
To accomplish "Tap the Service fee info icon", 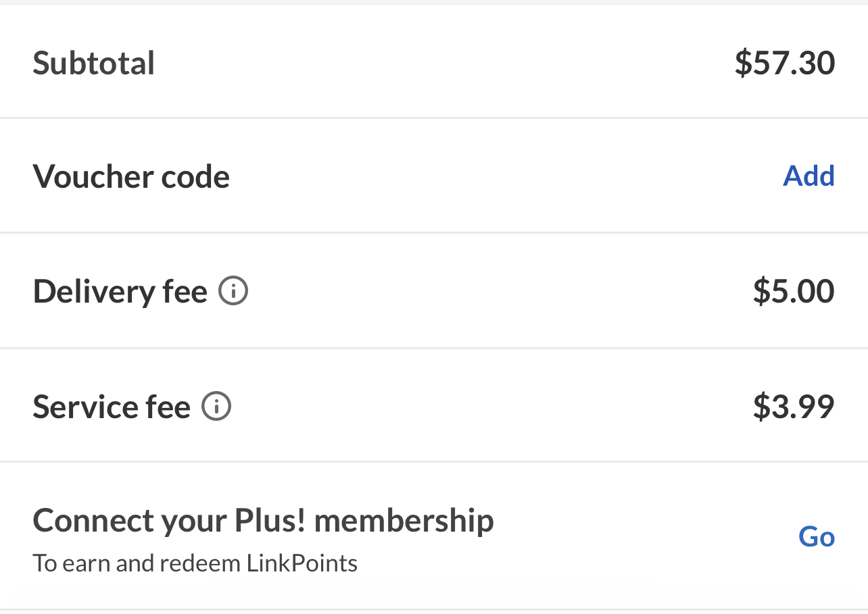I will pos(216,407).
